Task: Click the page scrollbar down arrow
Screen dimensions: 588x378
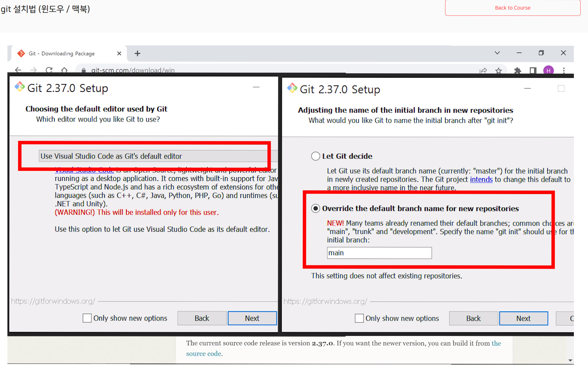Action: tap(570, 360)
